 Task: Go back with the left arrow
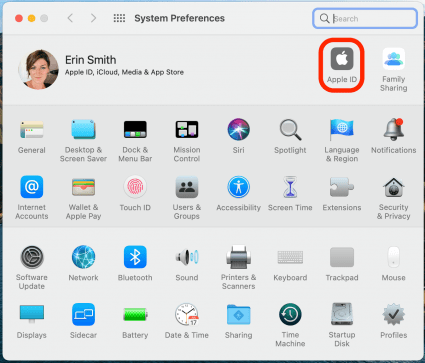pyautogui.click(x=70, y=18)
